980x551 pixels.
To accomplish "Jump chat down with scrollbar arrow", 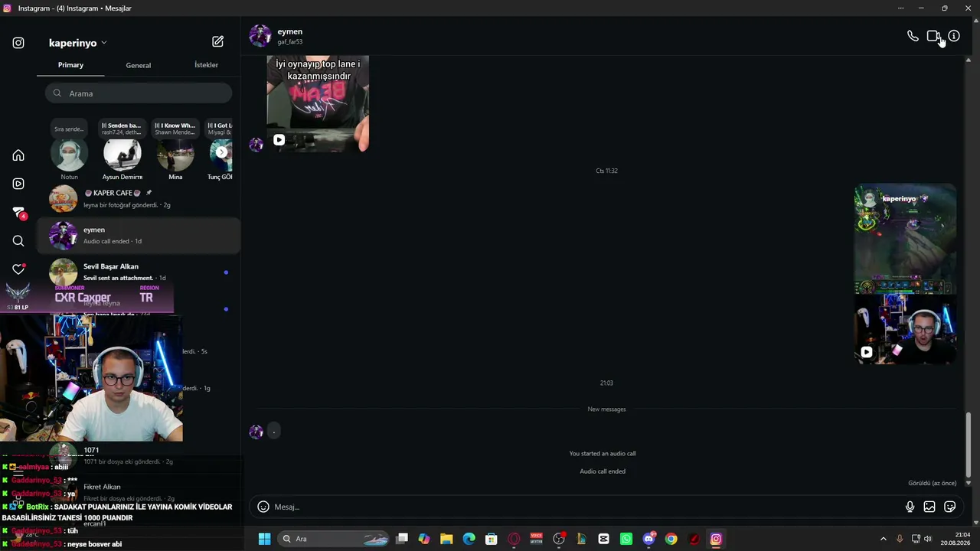I will [969, 483].
